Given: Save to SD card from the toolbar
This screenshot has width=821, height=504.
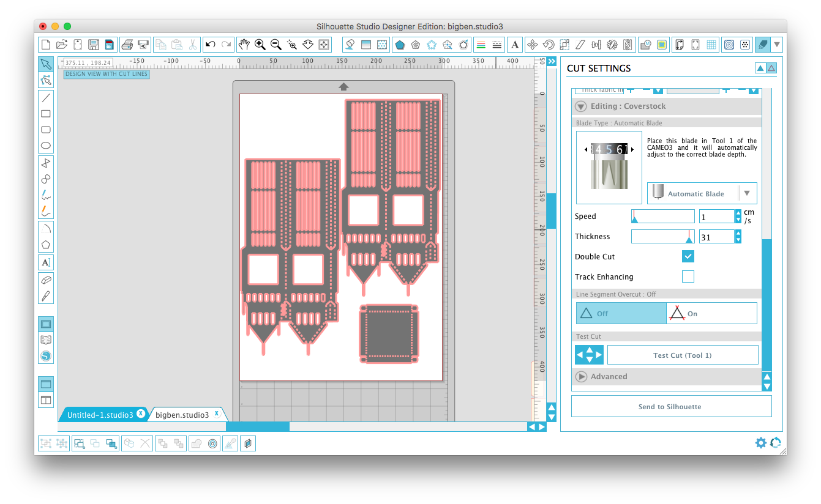Looking at the screenshot, I should pyautogui.click(x=109, y=45).
